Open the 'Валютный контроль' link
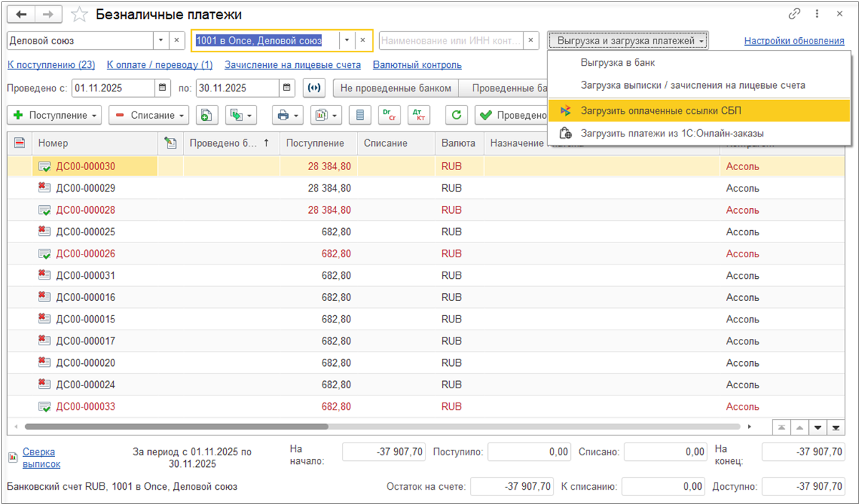The image size is (859, 504). [416, 65]
